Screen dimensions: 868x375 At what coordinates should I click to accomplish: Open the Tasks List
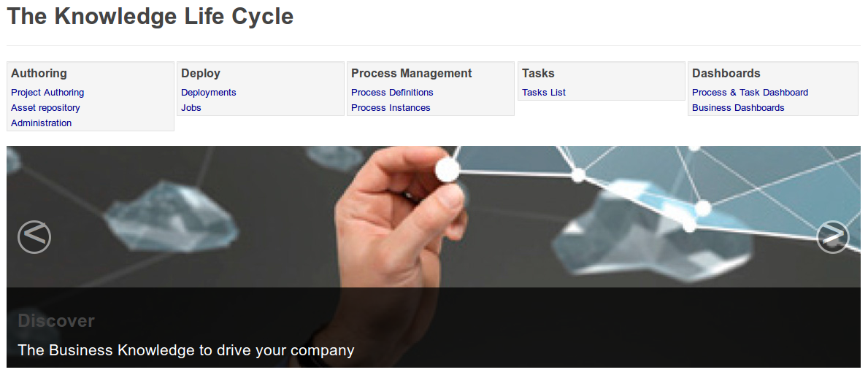point(544,93)
